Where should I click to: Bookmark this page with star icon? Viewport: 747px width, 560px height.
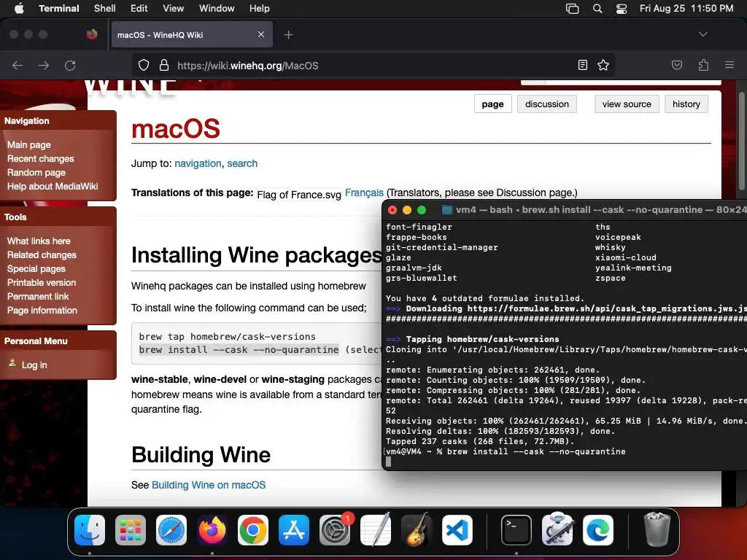tap(603, 65)
